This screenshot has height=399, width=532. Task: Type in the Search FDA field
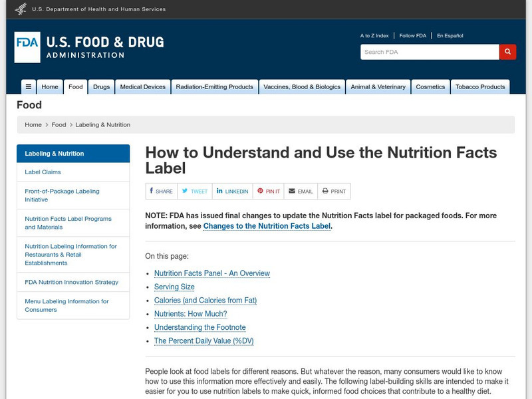pyautogui.click(x=430, y=52)
